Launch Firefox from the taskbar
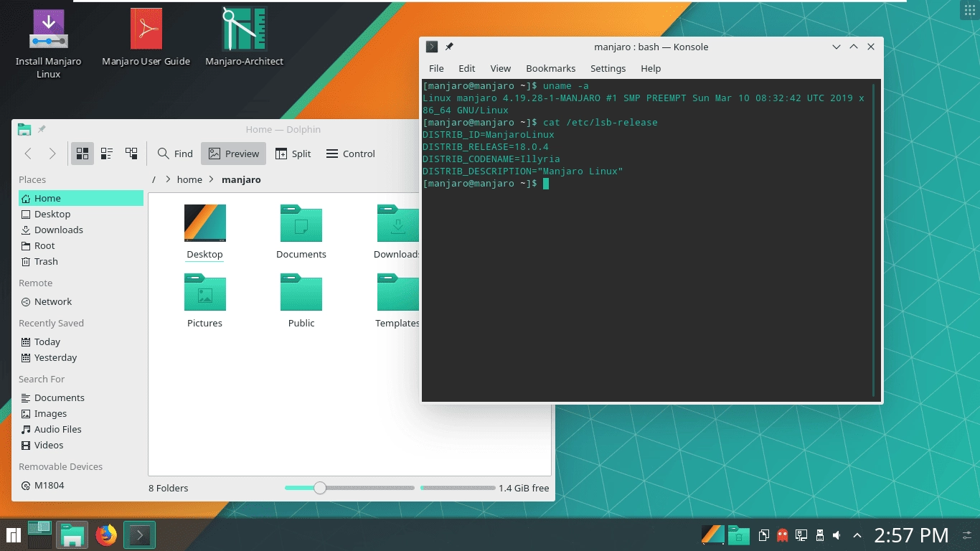980x551 pixels. click(x=106, y=534)
